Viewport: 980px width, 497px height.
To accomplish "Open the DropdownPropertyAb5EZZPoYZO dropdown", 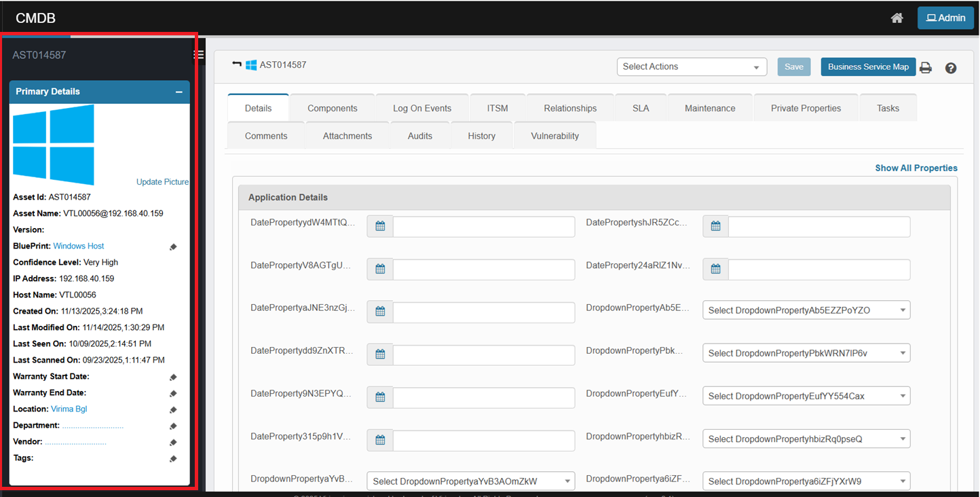I will click(806, 310).
